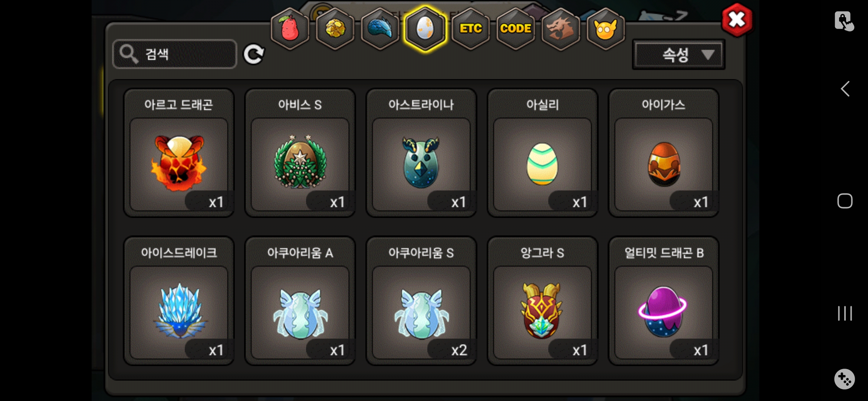Open the blue dragon wing category tab
868x401 pixels.
click(380, 29)
